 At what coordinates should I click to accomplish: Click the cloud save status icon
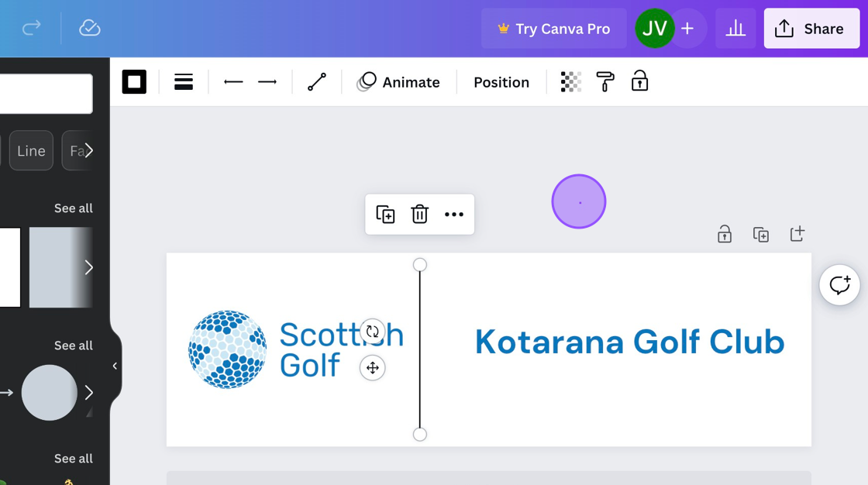point(90,28)
